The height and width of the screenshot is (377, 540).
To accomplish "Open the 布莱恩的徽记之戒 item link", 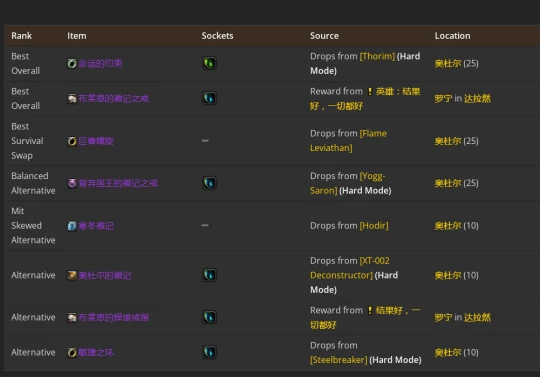I will click(114, 99).
